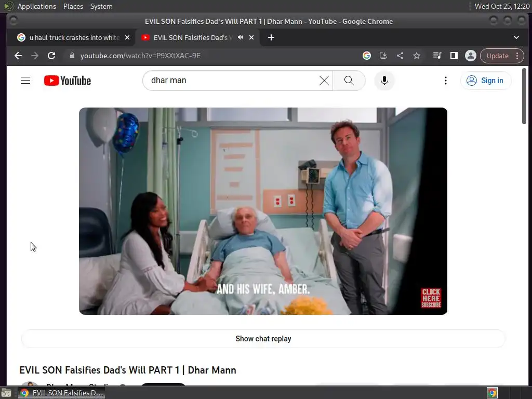The height and width of the screenshot is (399, 532).
Task: Share this page from address bar
Action: pos(400,56)
